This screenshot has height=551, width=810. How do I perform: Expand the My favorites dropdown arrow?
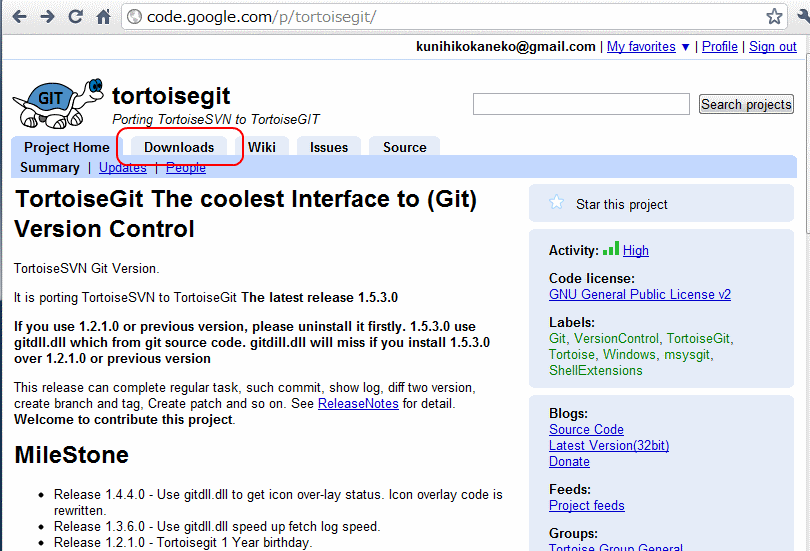click(686, 47)
